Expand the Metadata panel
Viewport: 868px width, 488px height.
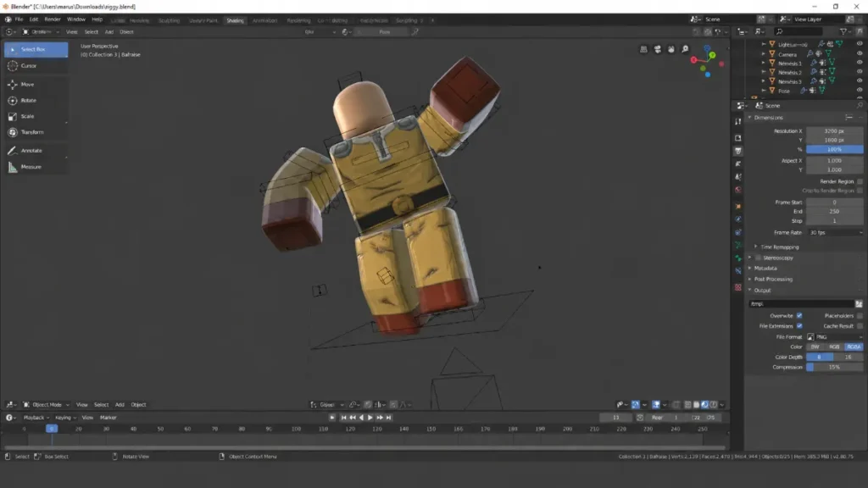tap(749, 269)
